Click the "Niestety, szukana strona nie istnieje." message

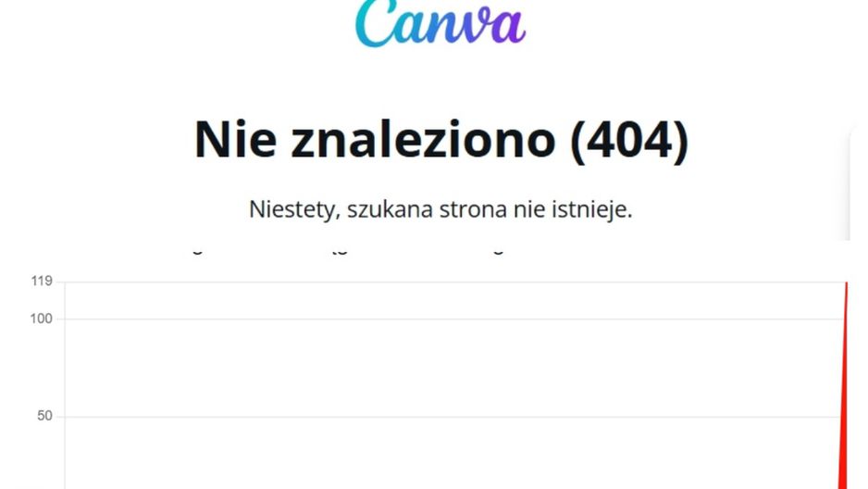tap(440, 209)
